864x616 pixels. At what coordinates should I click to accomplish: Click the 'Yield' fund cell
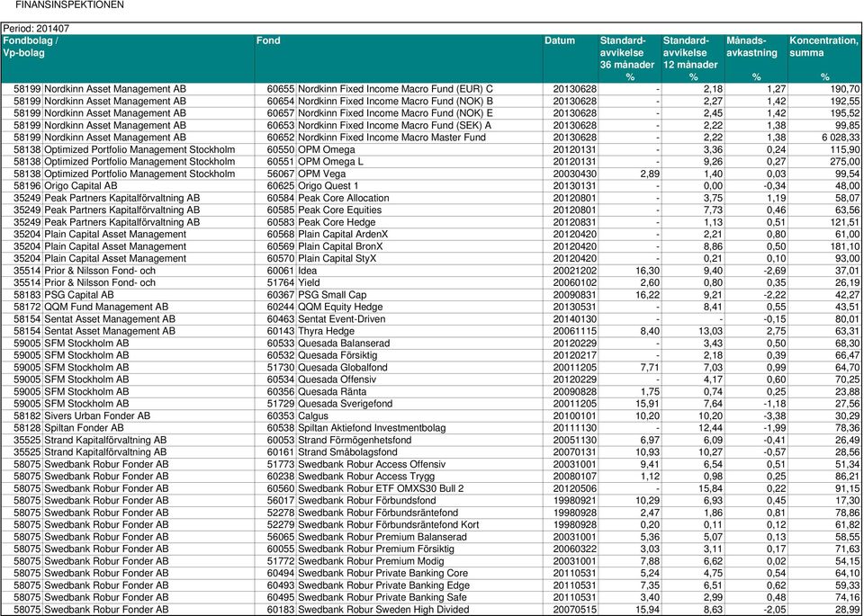309,283
